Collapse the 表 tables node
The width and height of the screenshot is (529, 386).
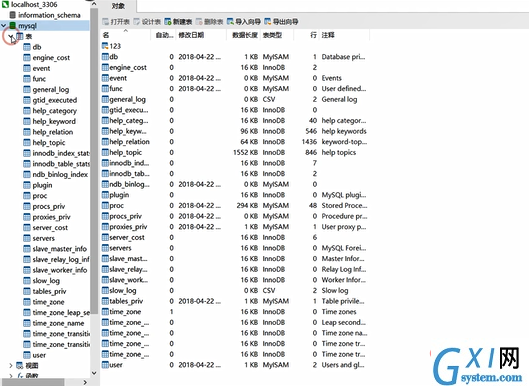[11, 36]
